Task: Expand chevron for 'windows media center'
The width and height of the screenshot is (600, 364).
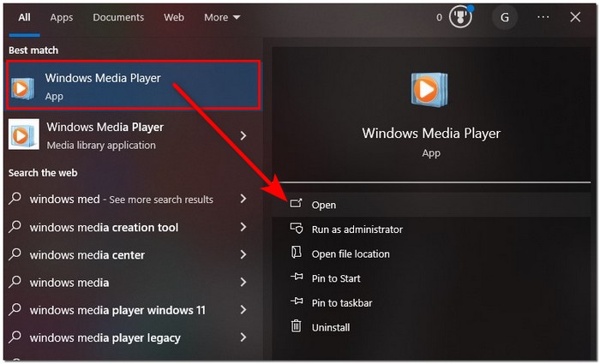Action: [243, 254]
